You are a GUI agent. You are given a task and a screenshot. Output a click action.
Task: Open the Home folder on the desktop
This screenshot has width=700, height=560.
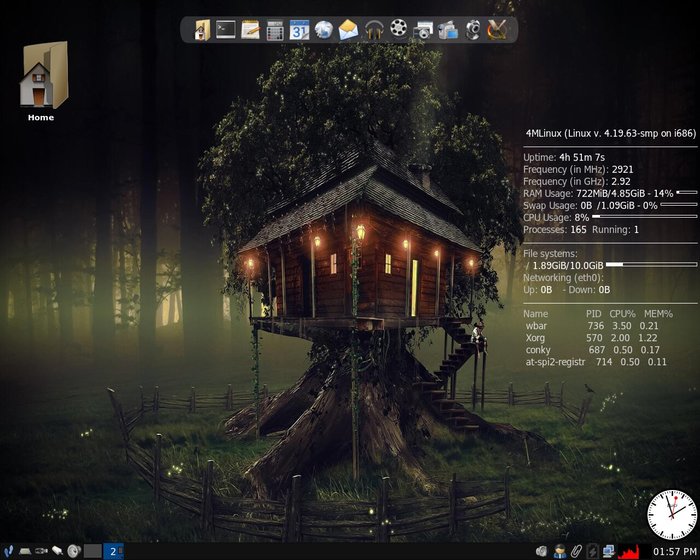tap(42, 80)
